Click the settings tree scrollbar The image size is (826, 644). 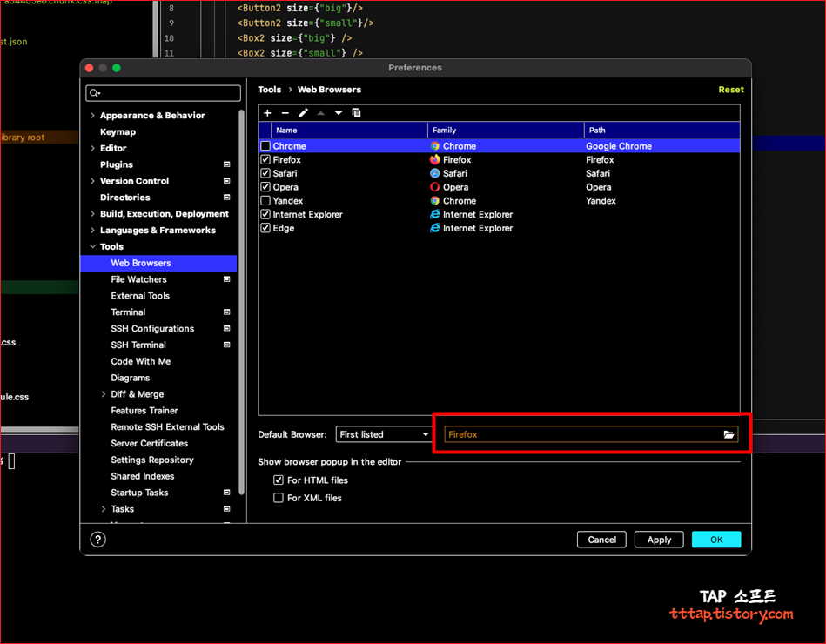coord(241,303)
